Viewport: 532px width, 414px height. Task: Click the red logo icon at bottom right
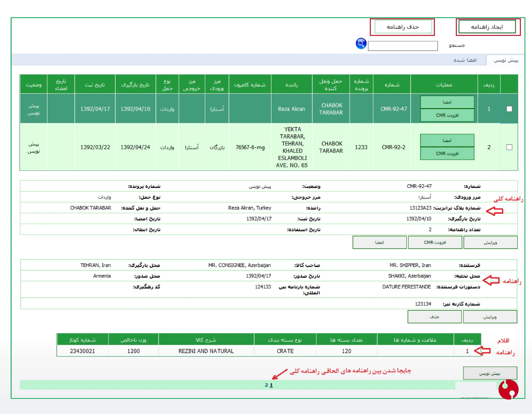(508, 389)
